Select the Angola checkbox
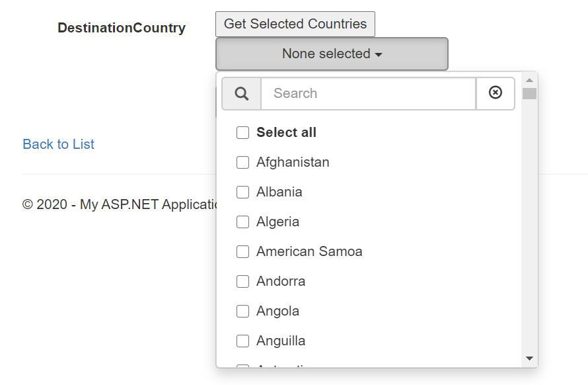Viewport: 588px width, 385px height. pyautogui.click(x=242, y=311)
